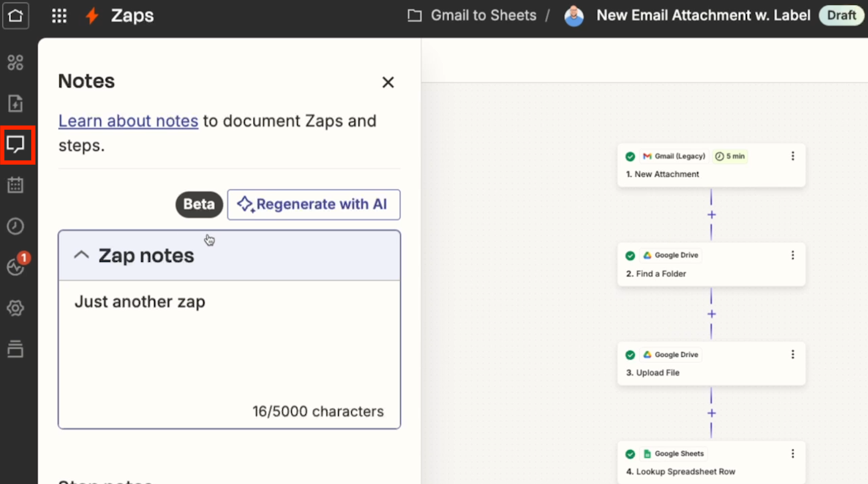Image resolution: width=868 pixels, height=484 pixels.
Task: Click the folder icon before Gmail to Sheets
Action: 414,15
